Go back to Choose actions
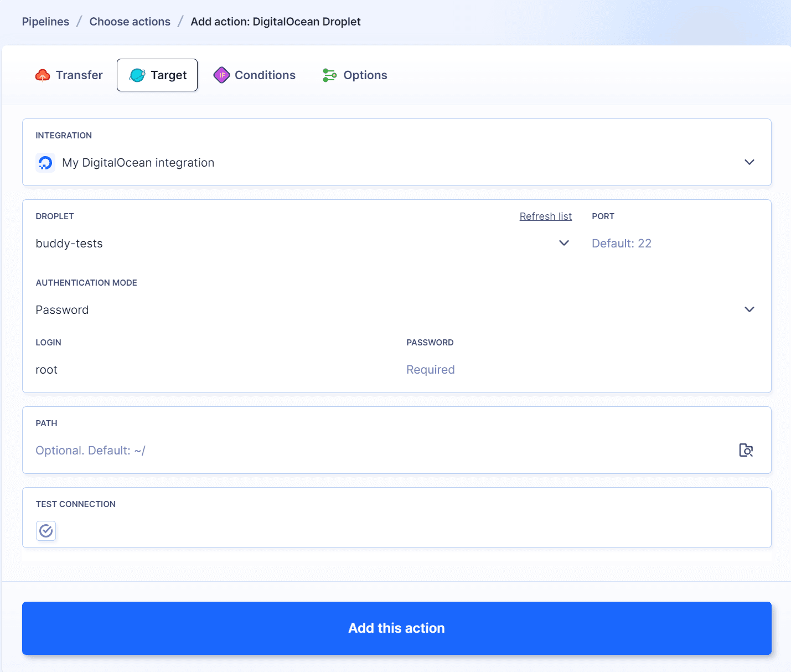This screenshot has width=791, height=672. (x=130, y=21)
